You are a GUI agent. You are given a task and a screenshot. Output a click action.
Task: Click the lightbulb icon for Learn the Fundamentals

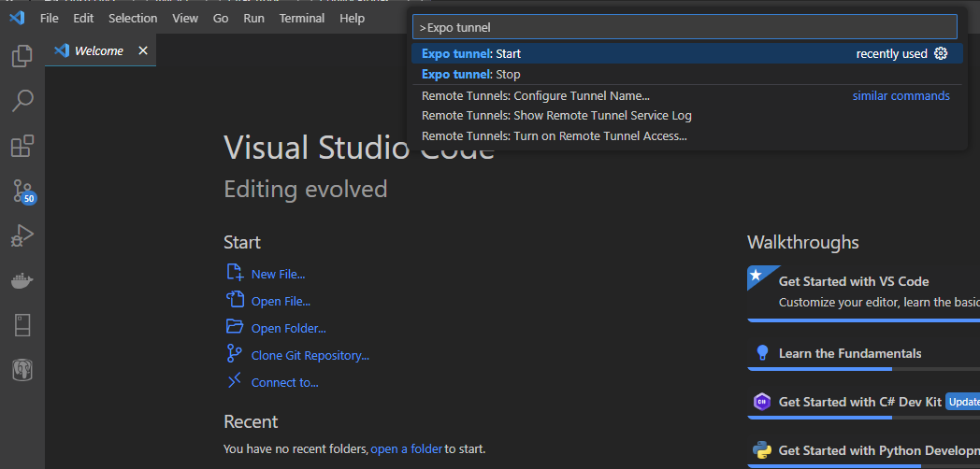click(762, 353)
